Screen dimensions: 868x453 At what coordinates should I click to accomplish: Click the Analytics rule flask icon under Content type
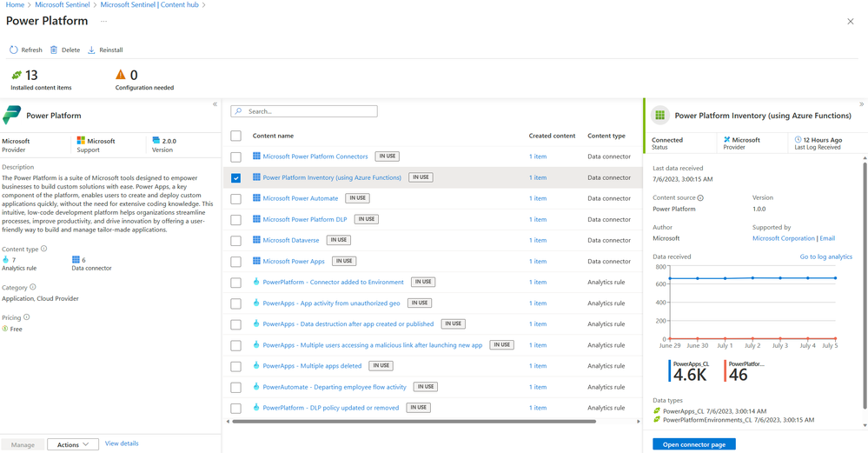tap(5, 259)
